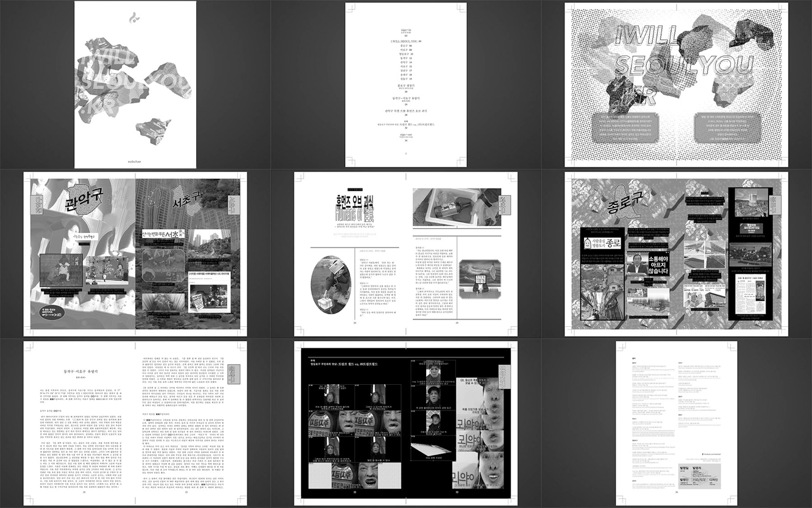Open the black spread with face photos

(x=406, y=423)
